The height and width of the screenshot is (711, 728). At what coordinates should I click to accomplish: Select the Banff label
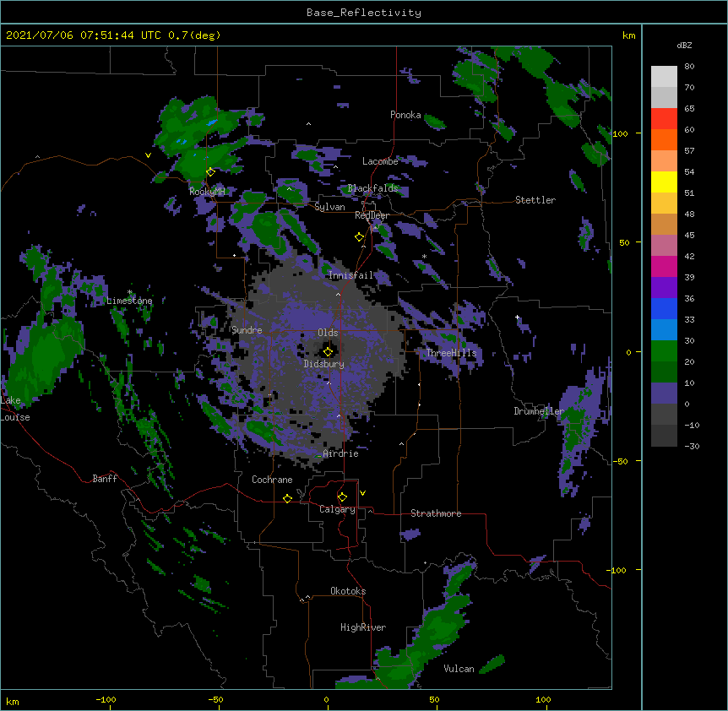(x=105, y=479)
